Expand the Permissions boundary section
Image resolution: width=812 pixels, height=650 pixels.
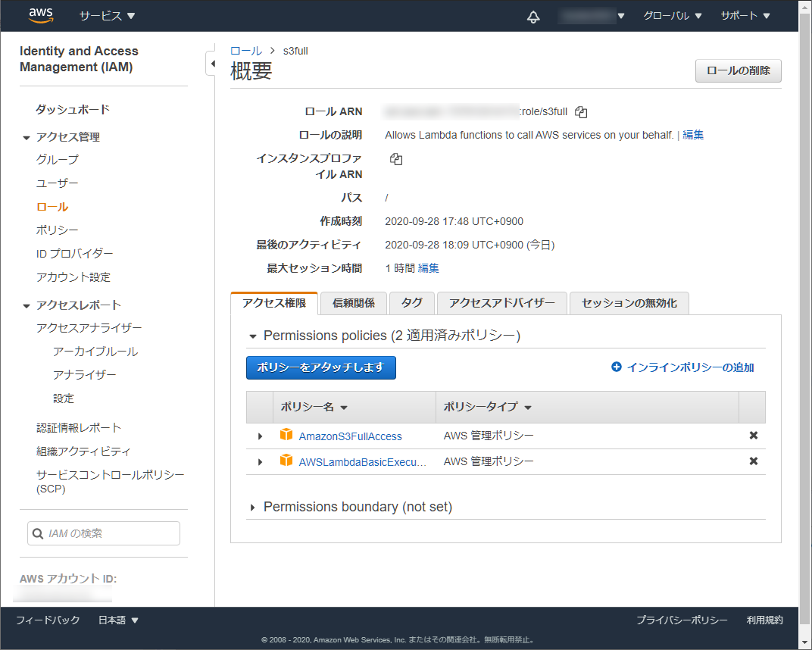tap(253, 508)
